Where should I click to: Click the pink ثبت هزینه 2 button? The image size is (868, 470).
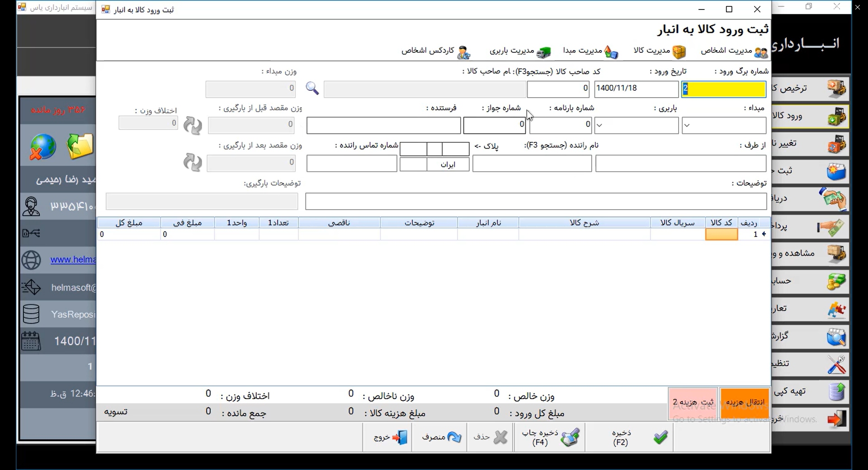coord(693,402)
